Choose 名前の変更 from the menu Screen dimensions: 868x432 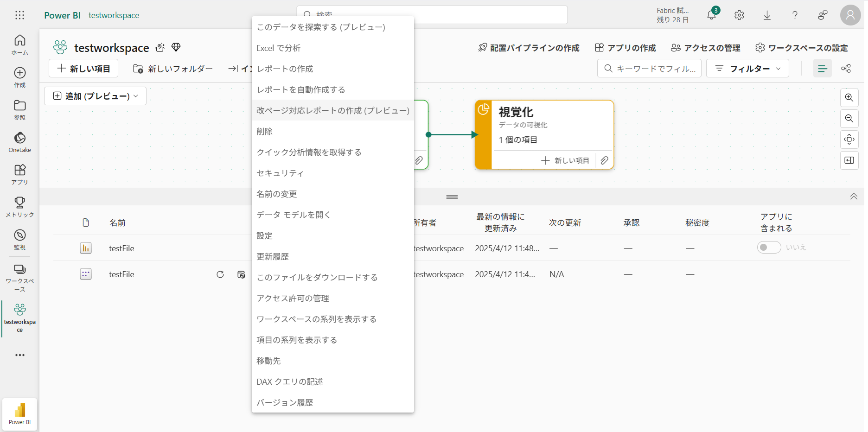tap(333, 194)
